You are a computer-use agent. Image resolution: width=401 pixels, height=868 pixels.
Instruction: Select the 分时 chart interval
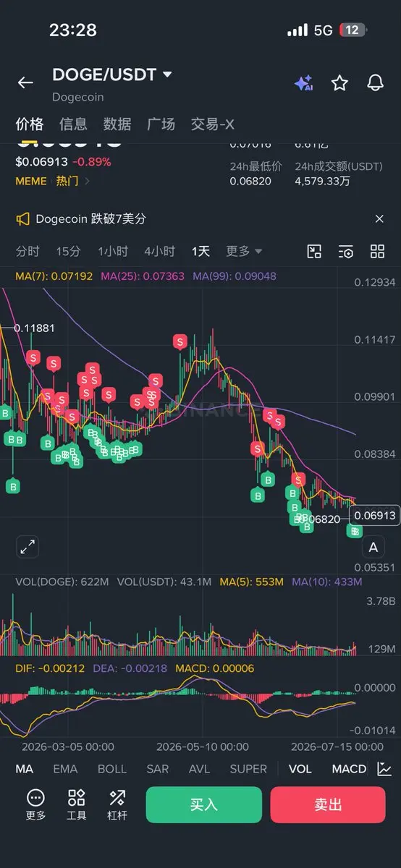(x=28, y=251)
